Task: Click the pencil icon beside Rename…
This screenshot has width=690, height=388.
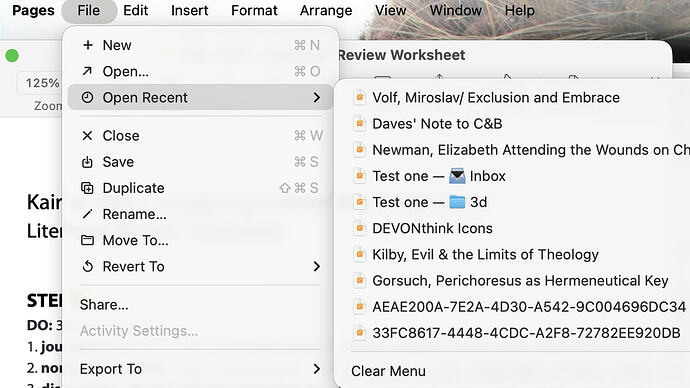Action: [x=87, y=214]
